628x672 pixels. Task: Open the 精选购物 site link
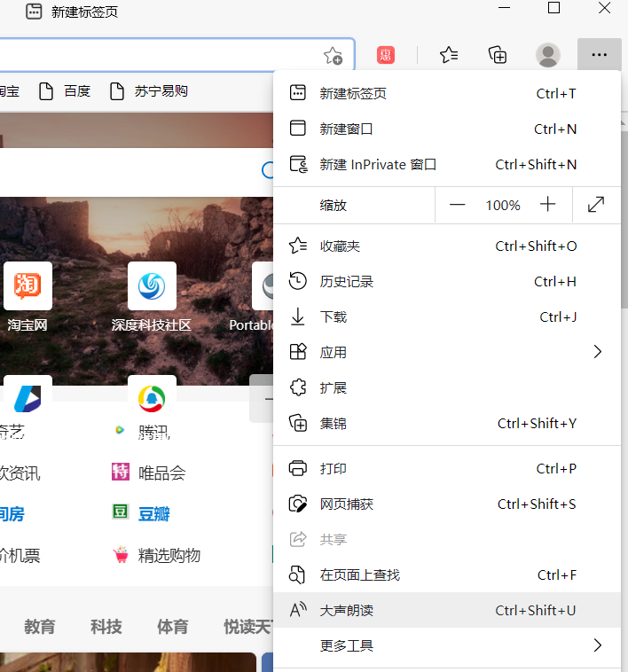169,555
